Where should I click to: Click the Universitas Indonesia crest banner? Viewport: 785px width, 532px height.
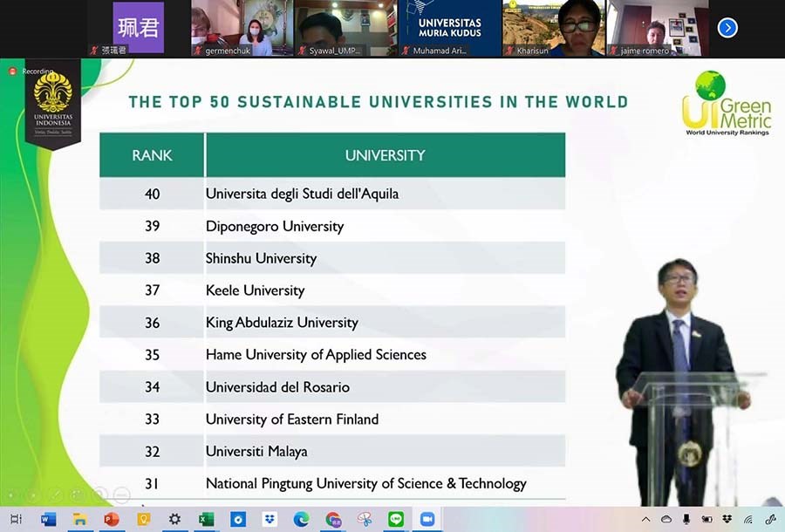click(x=53, y=106)
